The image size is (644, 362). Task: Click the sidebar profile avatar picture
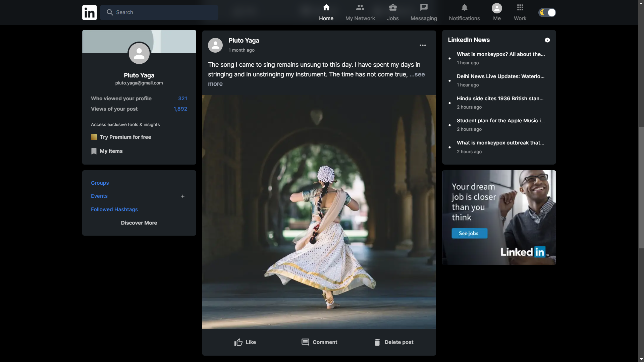(139, 53)
